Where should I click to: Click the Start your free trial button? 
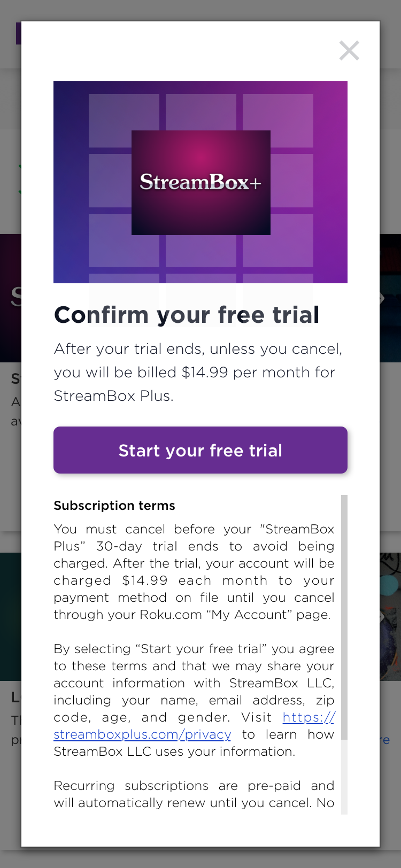click(x=200, y=450)
